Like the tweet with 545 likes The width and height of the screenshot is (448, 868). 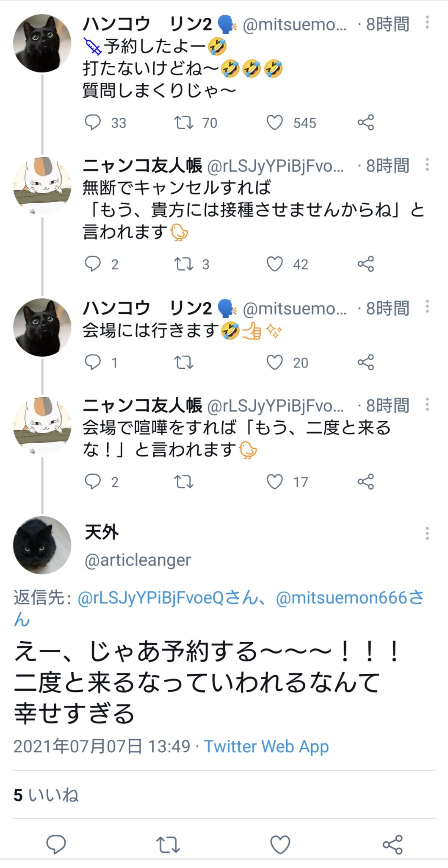pyautogui.click(x=275, y=122)
